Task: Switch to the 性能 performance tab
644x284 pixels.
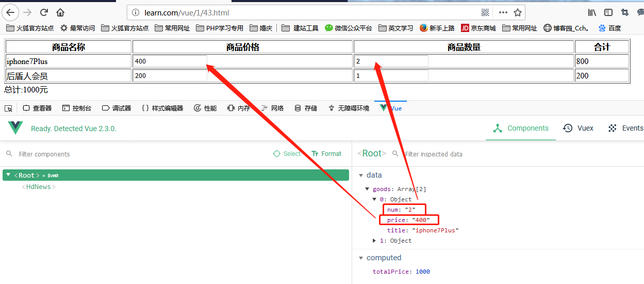Action: pos(205,108)
